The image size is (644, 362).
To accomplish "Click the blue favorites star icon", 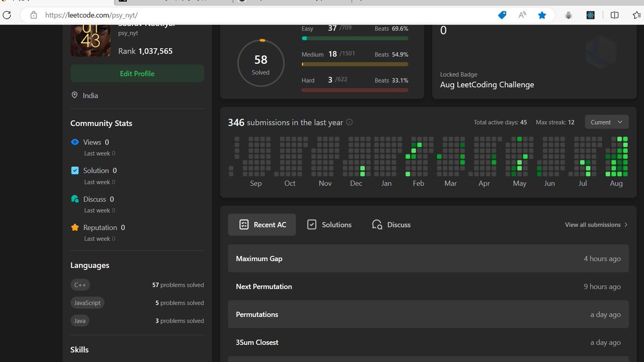I will [x=542, y=16].
